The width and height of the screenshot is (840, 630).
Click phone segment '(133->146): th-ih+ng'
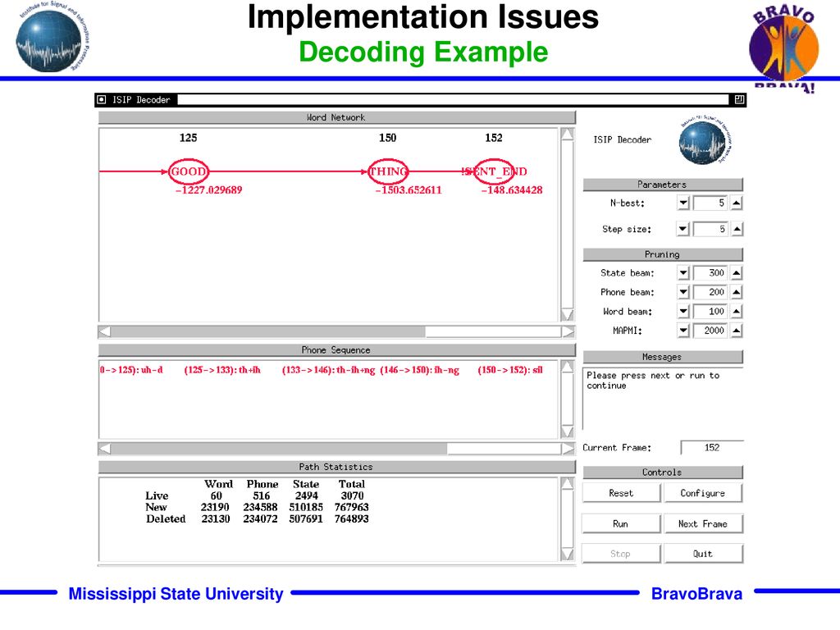tap(328, 370)
